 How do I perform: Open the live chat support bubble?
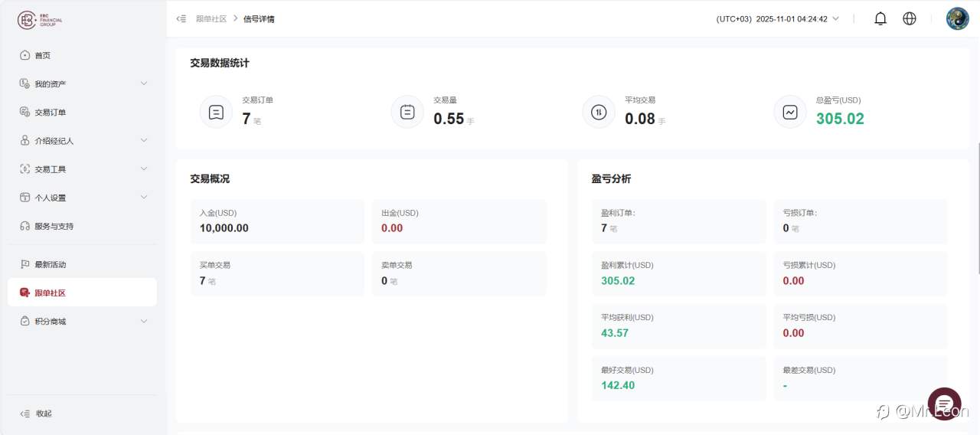pos(944,404)
